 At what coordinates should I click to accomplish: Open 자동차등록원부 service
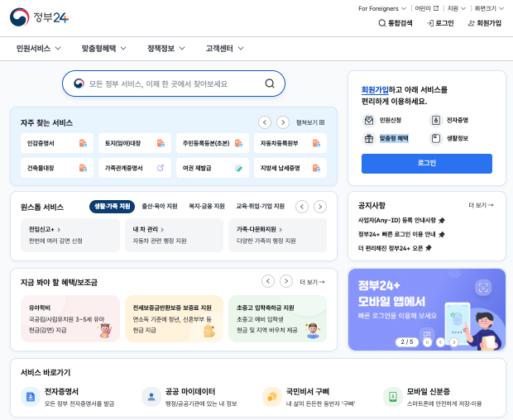(x=290, y=143)
